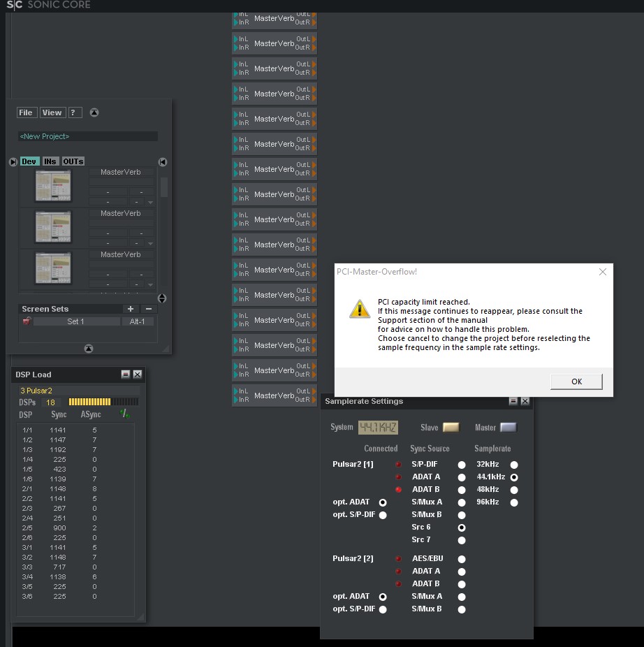Switch to the Dev tab
The height and width of the screenshot is (647, 644).
(30, 162)
